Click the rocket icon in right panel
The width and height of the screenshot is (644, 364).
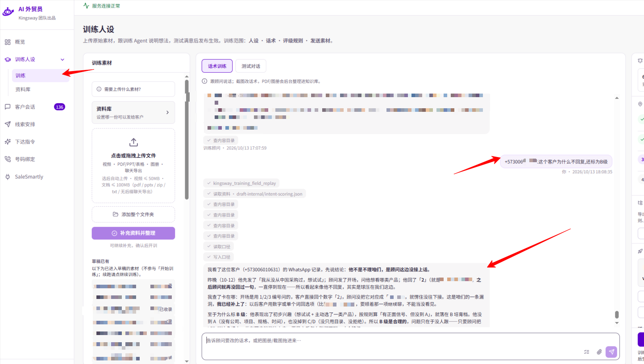pyautogui.click(x=640, y=251)
